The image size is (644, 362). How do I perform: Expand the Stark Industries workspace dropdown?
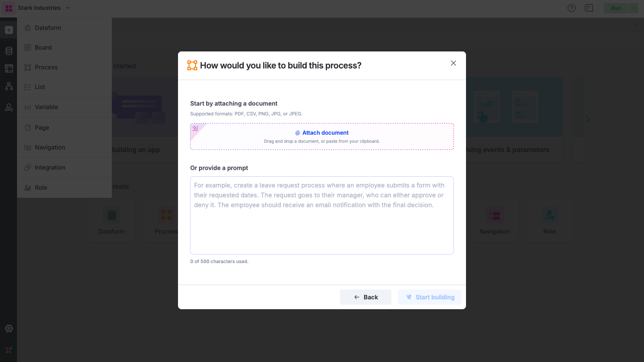coord(68,8)
